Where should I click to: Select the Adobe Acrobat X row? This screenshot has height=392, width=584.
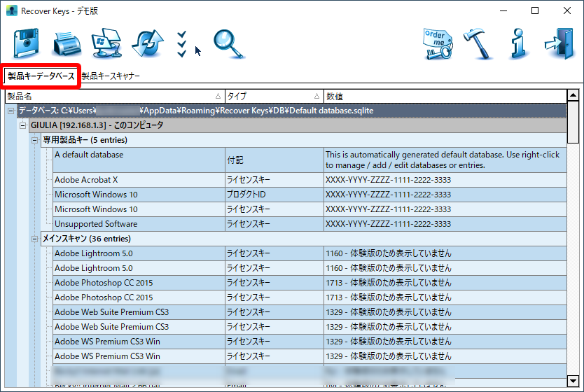click(139, 180)
